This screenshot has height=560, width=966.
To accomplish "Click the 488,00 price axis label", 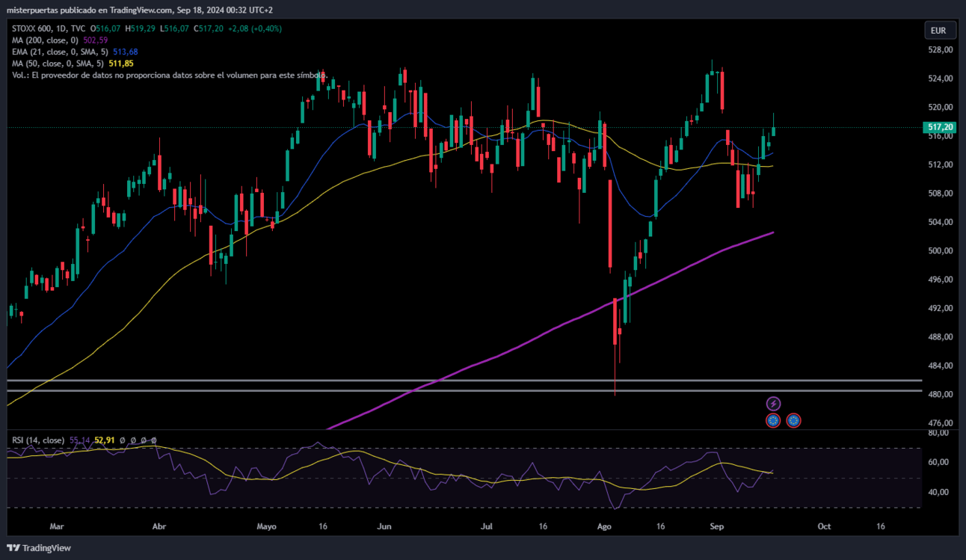I will tap(941, 337).
